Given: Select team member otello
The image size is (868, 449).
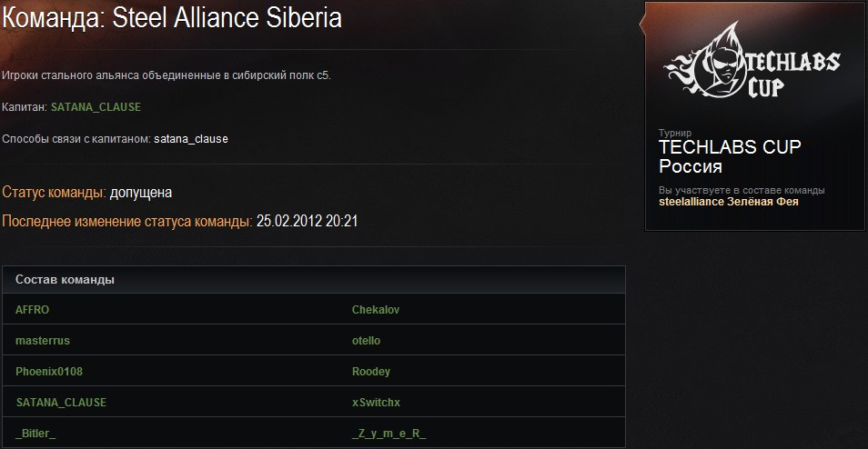Looking at the screenshot, I should pos(366,341).
